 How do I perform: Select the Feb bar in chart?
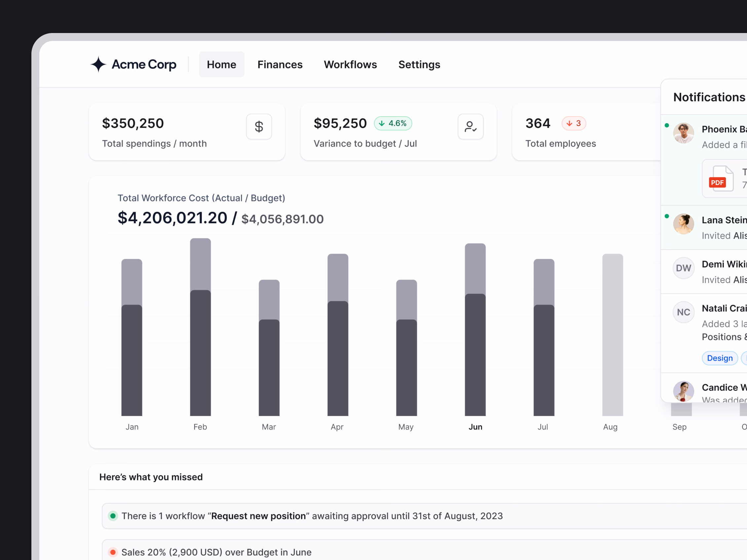(x=200, y=327)
